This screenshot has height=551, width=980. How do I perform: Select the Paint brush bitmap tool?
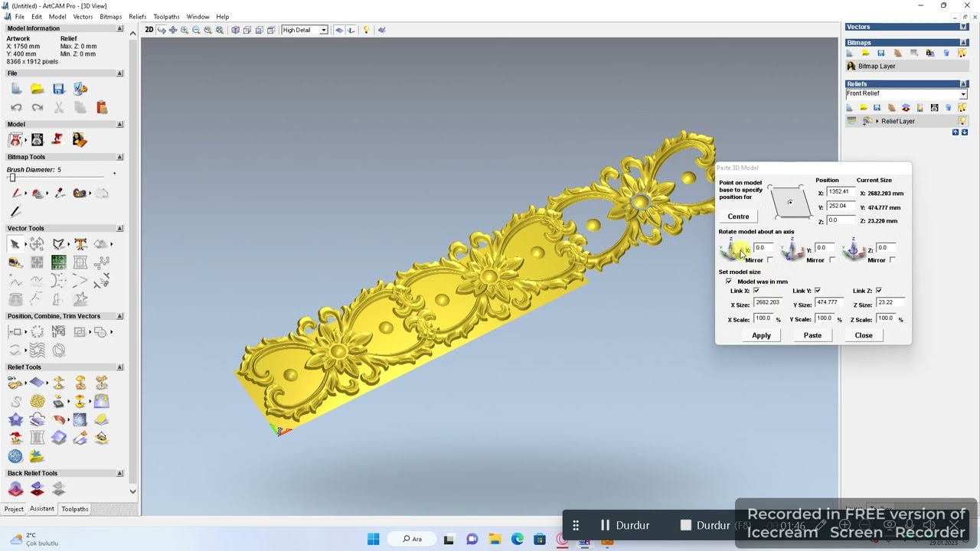click(16, 194)
